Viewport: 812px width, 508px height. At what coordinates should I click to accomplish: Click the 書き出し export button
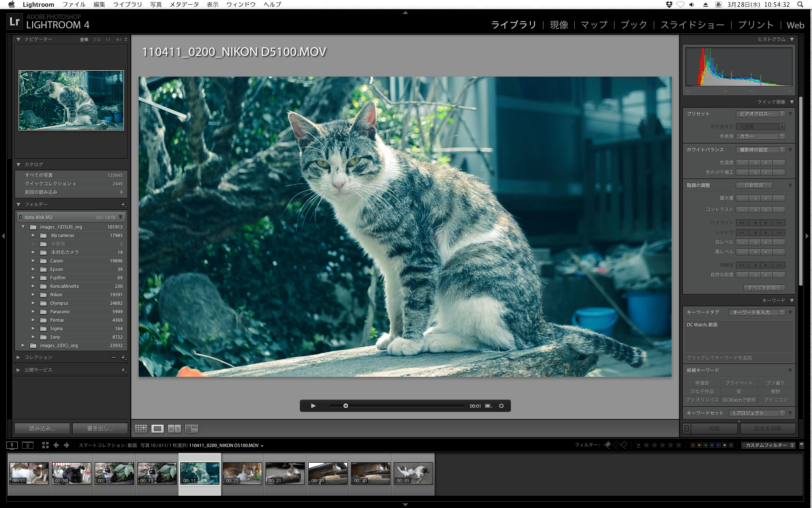[x=100, y=428]
